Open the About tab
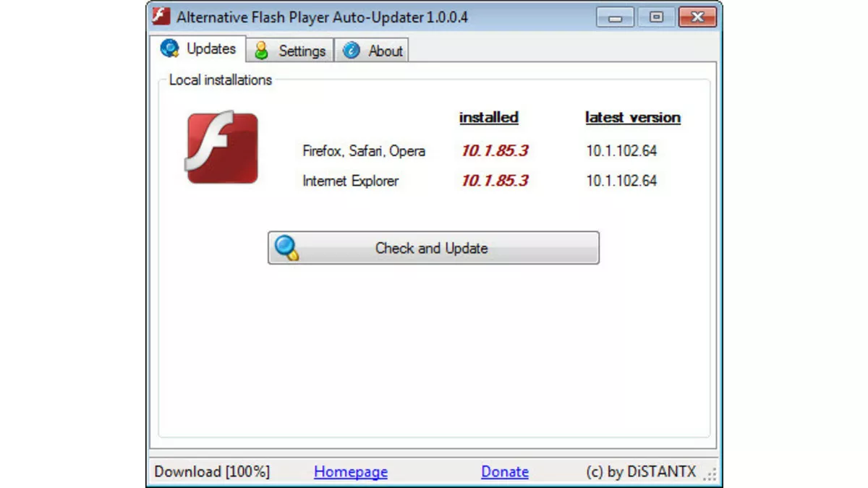The width and height of the screenshot is (868, 488). (384, 51)
